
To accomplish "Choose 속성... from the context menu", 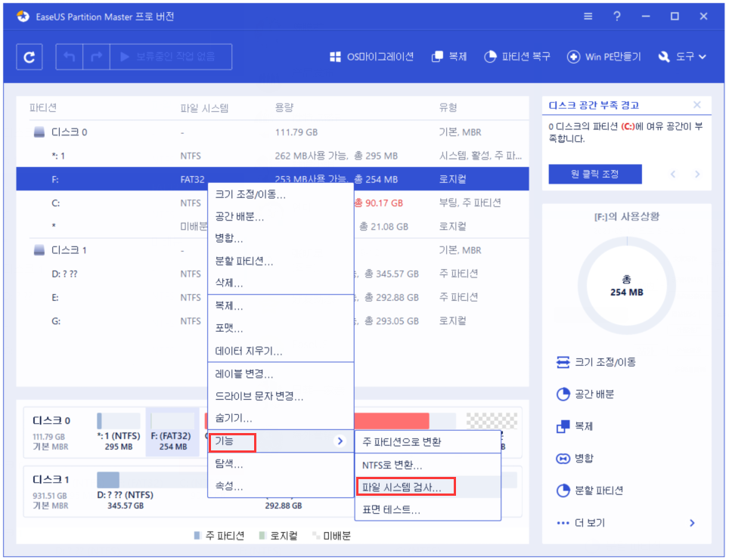I will 281,487.
